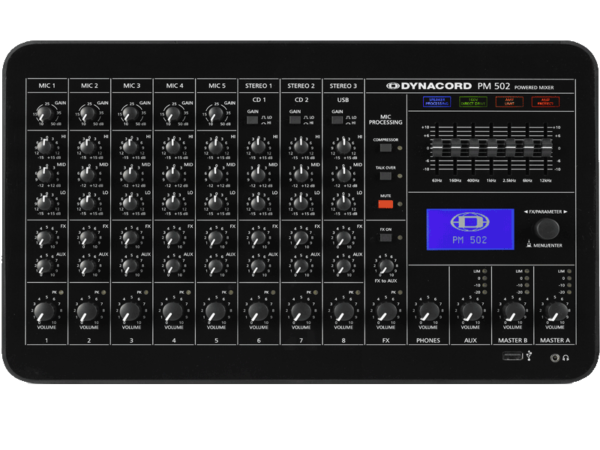The width and height of the screenshot is (600, 450).
Task: Click the channel 3 Volume knob
Action: (x=130, y=311)
